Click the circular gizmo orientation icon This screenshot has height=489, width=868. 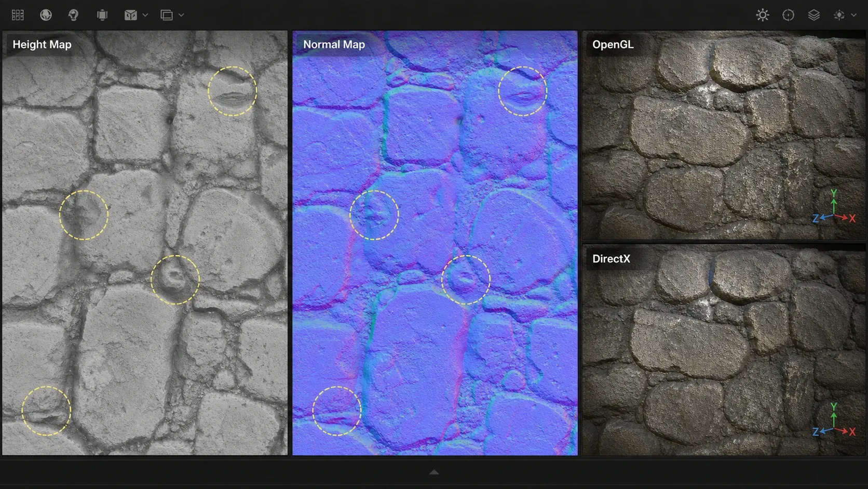click(788, 15)
